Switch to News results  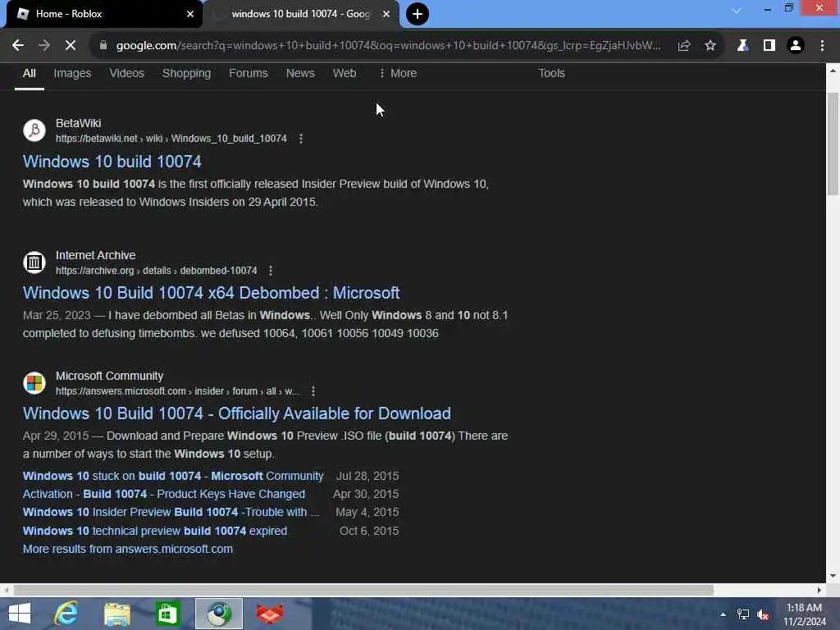pos(300,73)
